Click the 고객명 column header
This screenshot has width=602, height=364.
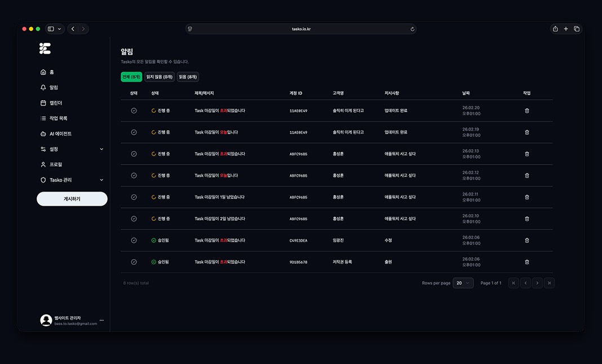point(338,94)
